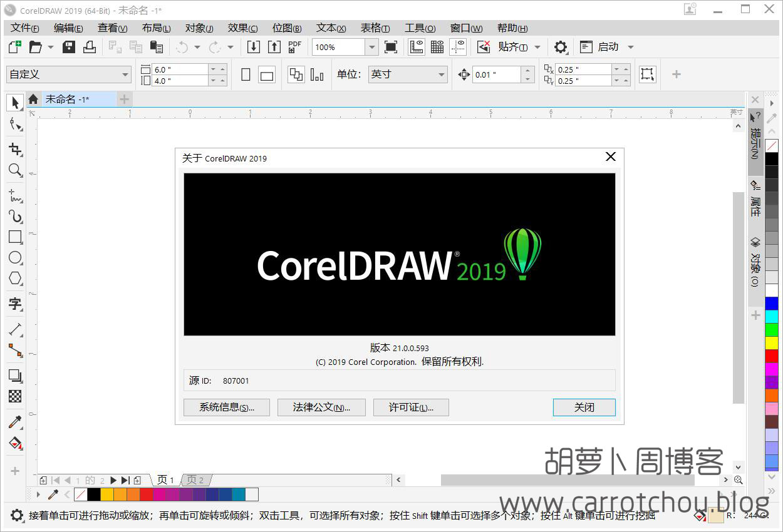Select the Transparency checkerboard tool
The height and width of the screenshot is (532, 783).
point(15,396)
